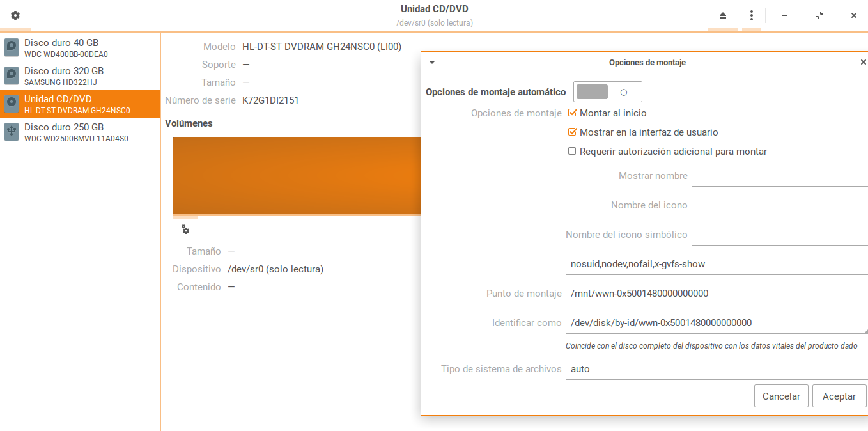The height and width of the screenshot is (431, 868).
Task: Uncheck Montar al inicio checkbox
Action: coord(573,113)
